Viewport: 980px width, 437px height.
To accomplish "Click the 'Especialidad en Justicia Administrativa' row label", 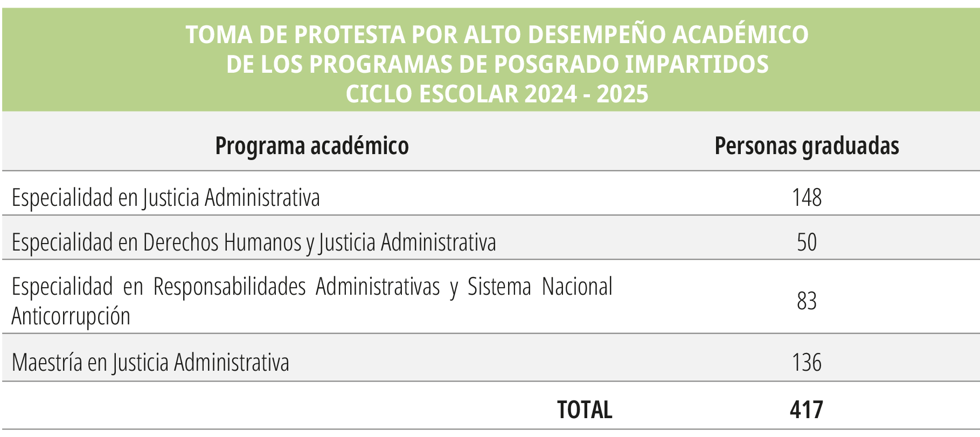I will [165, 198].
